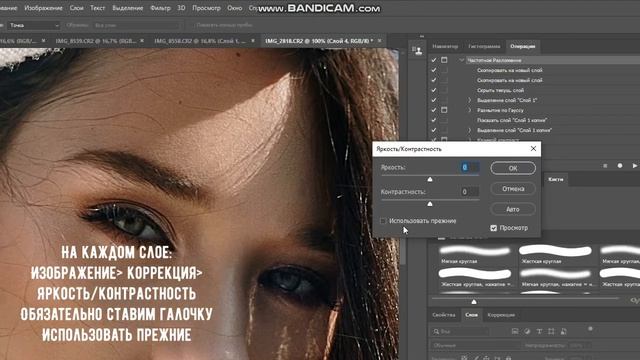Close the IMG_8558.CR2 document tab
The width and height of the screenshot is (640, 360).
[253, 41]
